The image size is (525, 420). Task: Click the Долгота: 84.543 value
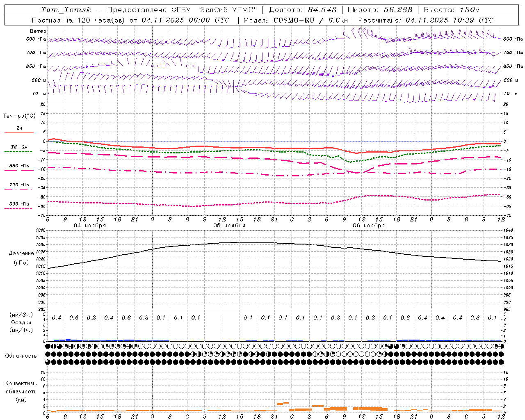tap(303, 10)
